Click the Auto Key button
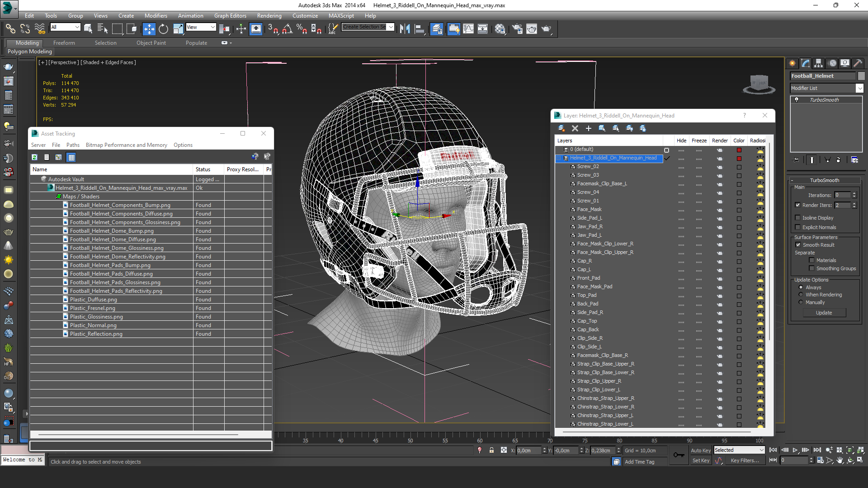The width and height of the screenshot is (868, 488). [701, 450]
